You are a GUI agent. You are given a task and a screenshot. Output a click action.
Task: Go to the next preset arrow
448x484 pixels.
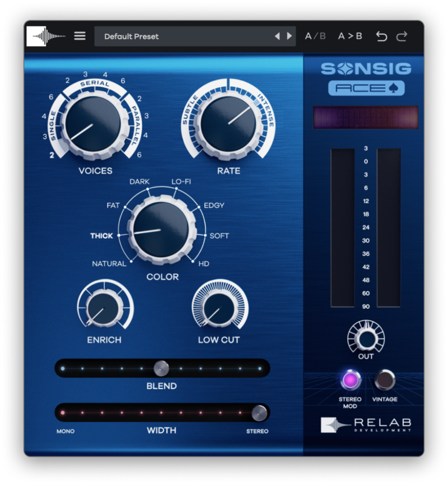(x=289, y=36)
